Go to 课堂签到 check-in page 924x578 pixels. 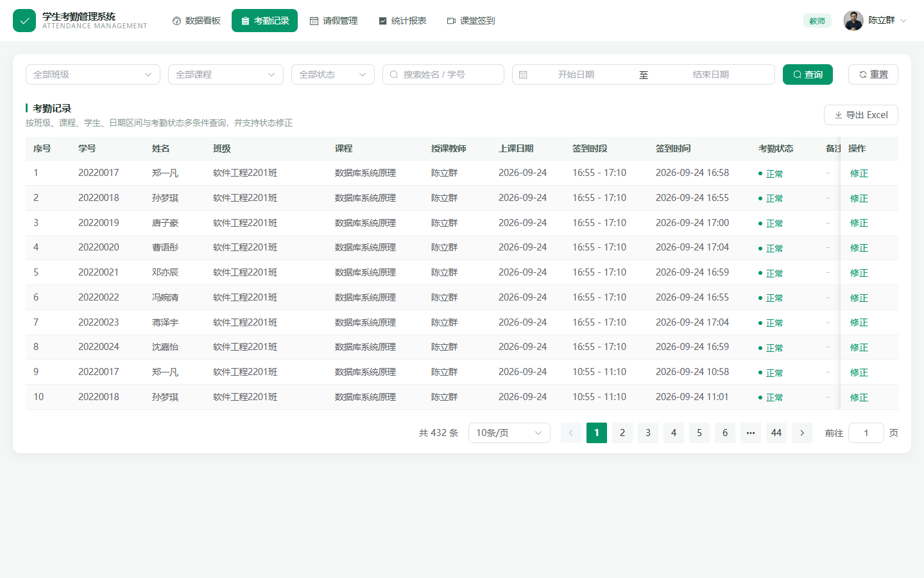pyautogui.click(x=471, y=21)
